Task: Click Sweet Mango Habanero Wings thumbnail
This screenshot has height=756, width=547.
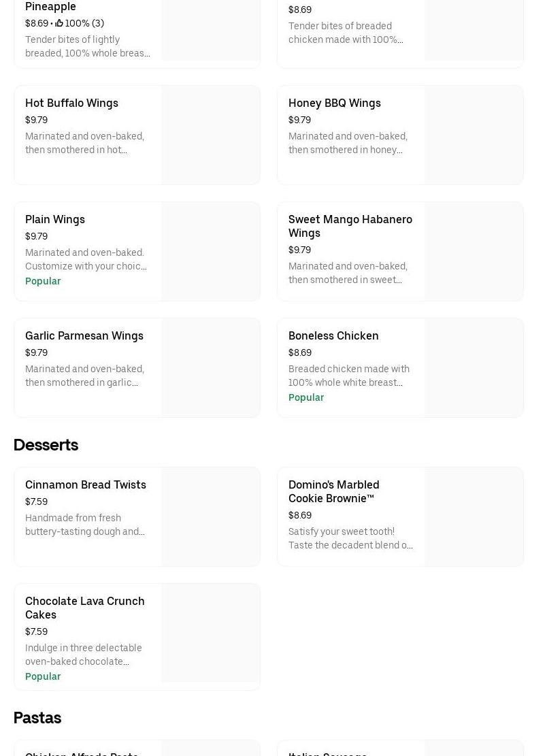Action: click(474, 251)
